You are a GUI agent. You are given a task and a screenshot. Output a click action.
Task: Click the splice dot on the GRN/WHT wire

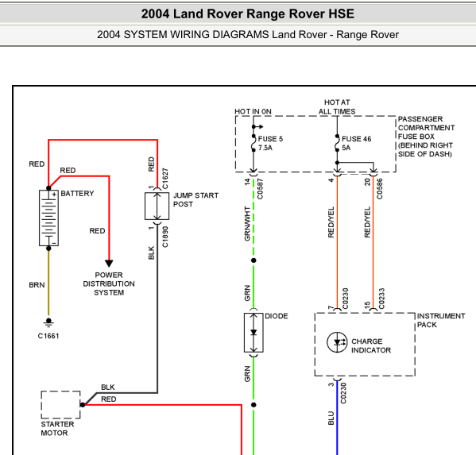253,260
